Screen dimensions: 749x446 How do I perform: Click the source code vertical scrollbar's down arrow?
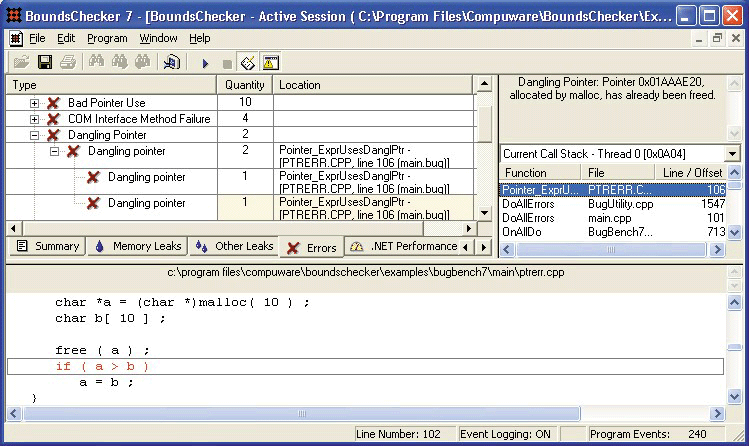[734, 396]
